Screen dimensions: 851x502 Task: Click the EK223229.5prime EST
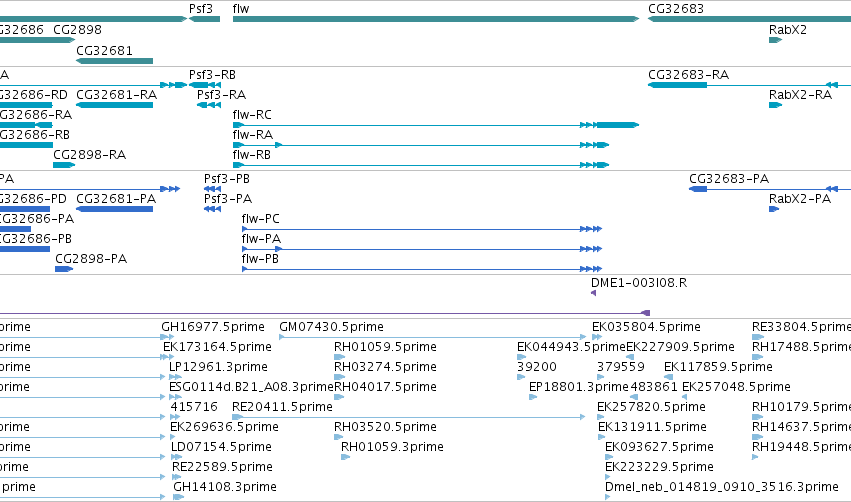click(659, 468)
